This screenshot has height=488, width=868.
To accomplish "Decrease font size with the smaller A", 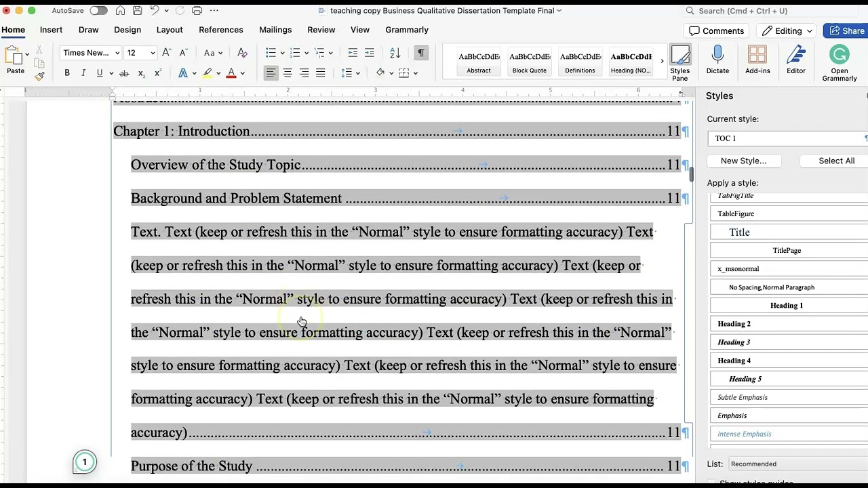I will point(182,53).
